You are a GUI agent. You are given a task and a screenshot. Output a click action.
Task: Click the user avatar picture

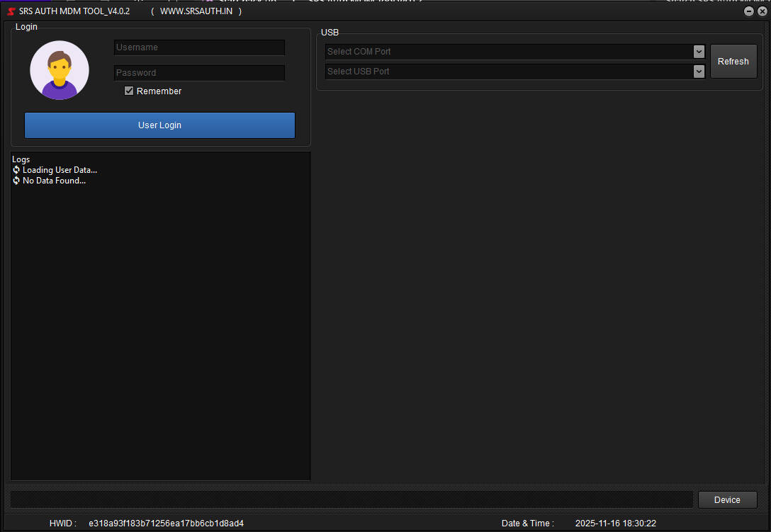[x=60, y=70]
